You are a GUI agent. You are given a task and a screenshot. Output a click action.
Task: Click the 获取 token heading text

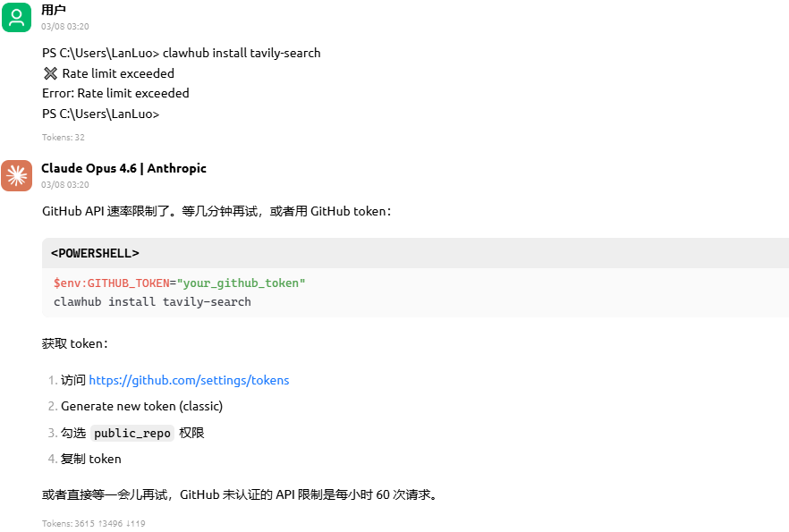(x=74, y=343)
